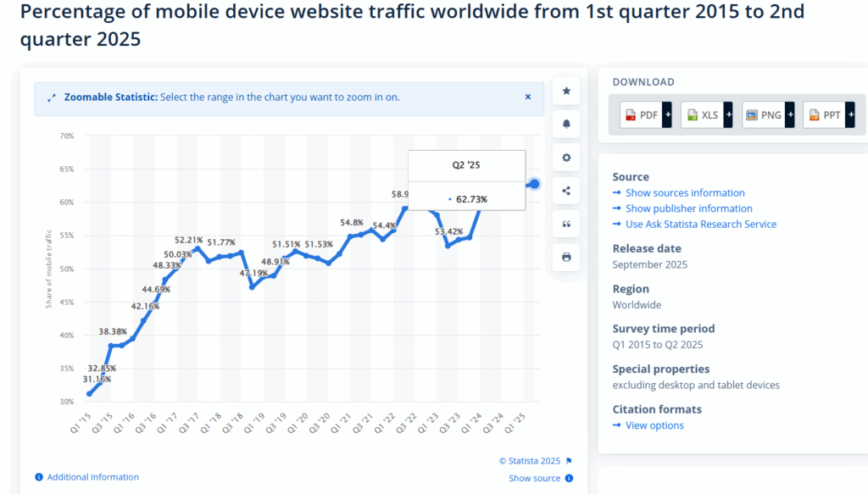Click the info icon beside Show source
Image resolution: width=868 pixels, height=494 pixels.
pyautogui.click(x=569, y=478)
